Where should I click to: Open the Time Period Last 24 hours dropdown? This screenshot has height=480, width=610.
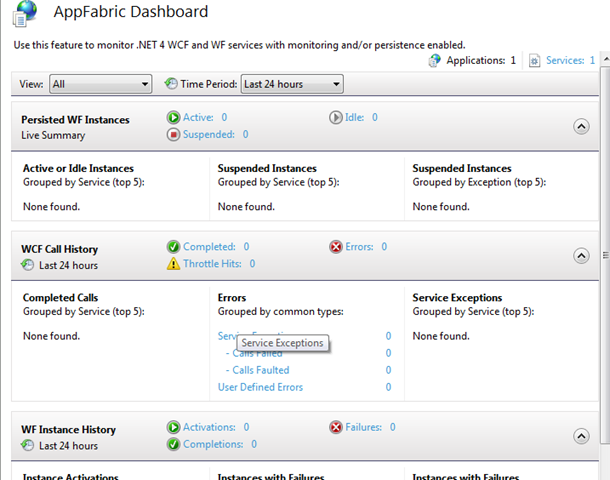pos(292,84)
